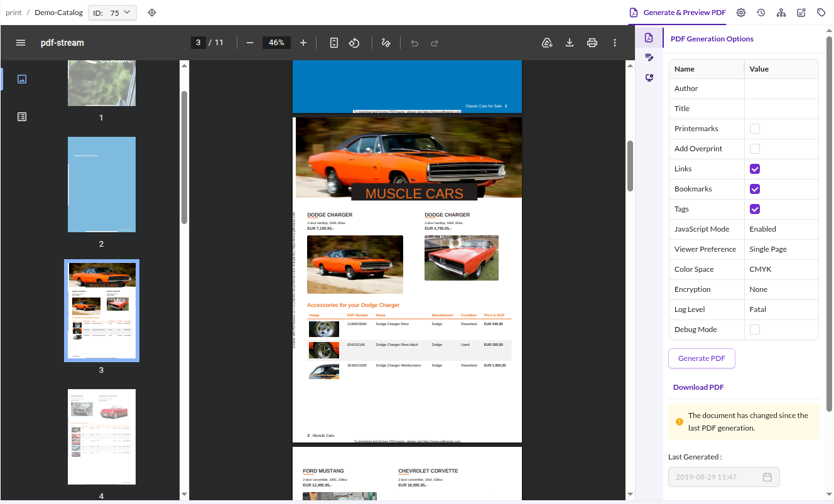Open the PDF viewer more actions menu
This screenshot has height=504, width=834.
point(615,43)
